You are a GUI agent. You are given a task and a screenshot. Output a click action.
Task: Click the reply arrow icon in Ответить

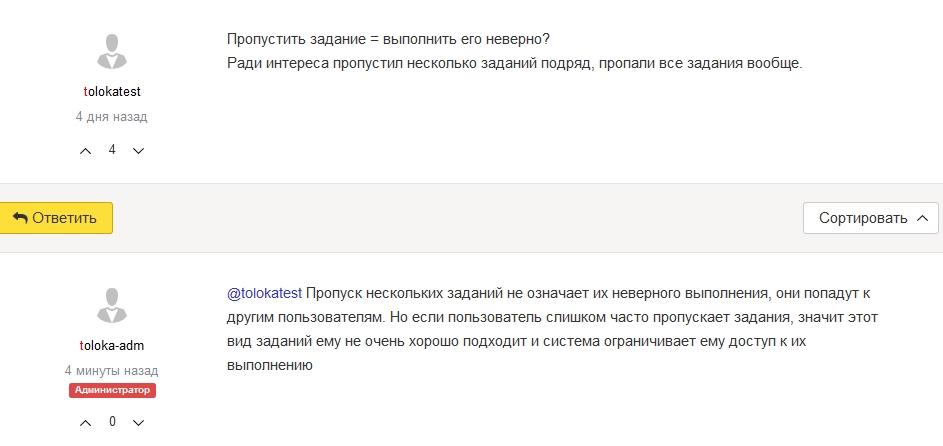(x=20, y=218)
